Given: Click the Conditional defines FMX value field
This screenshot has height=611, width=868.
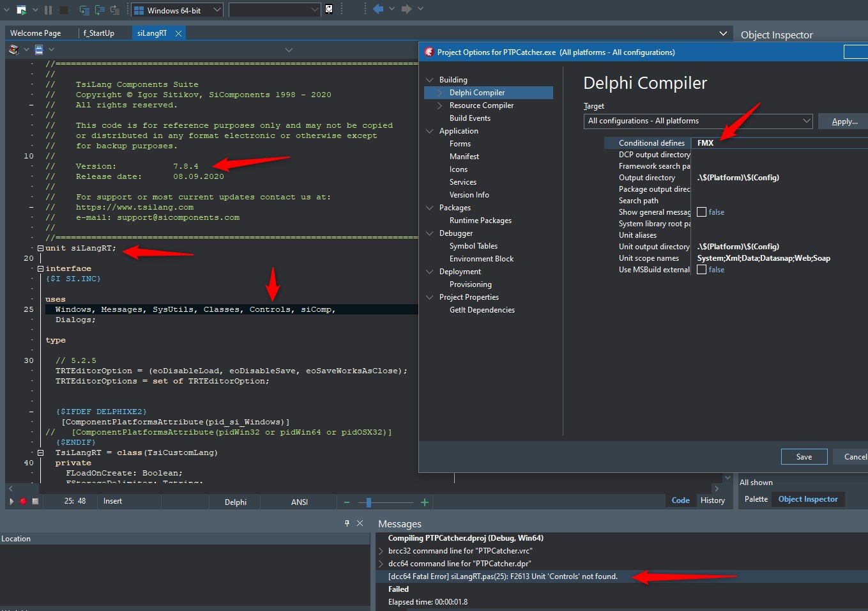Looking at the screenshot, I should click(780, 143).
